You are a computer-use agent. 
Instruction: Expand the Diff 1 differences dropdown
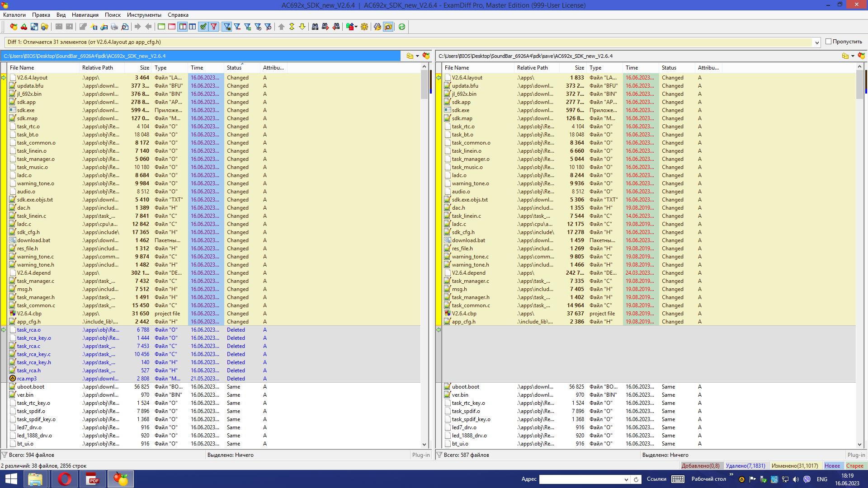[x=817, y=42]
